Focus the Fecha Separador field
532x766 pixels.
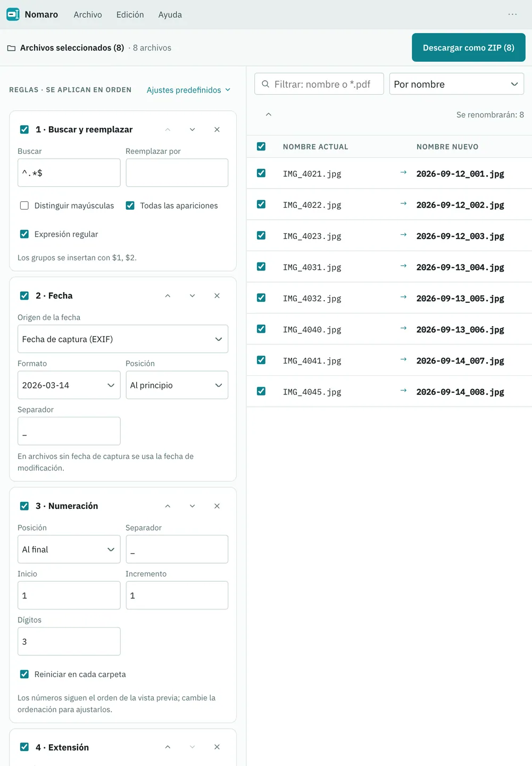pos(69,431)
